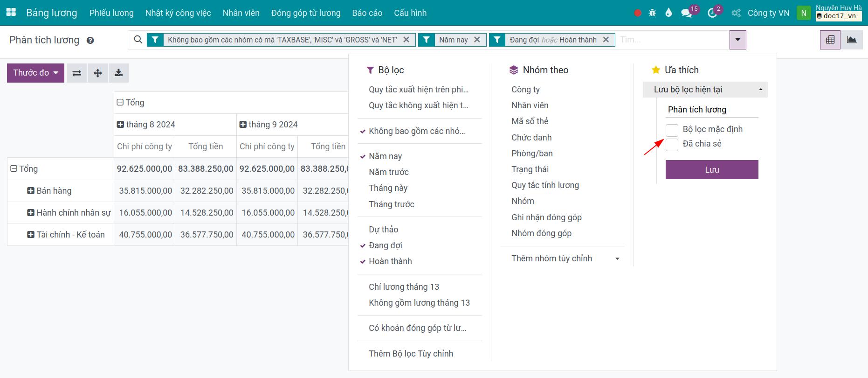This screenshot has height=378, width=868.
Task: Click the expand all arrows icon
Action: pos(98,73)
